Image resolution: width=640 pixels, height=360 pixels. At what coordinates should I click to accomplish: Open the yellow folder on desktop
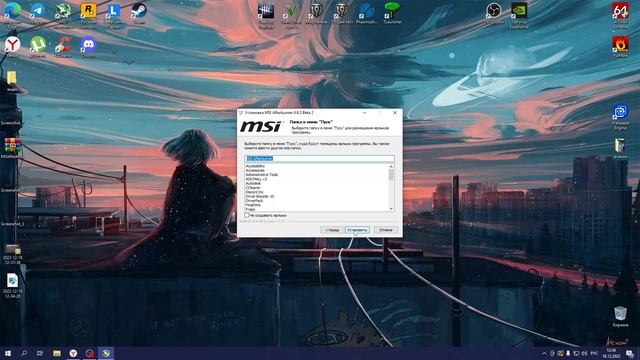12,78
